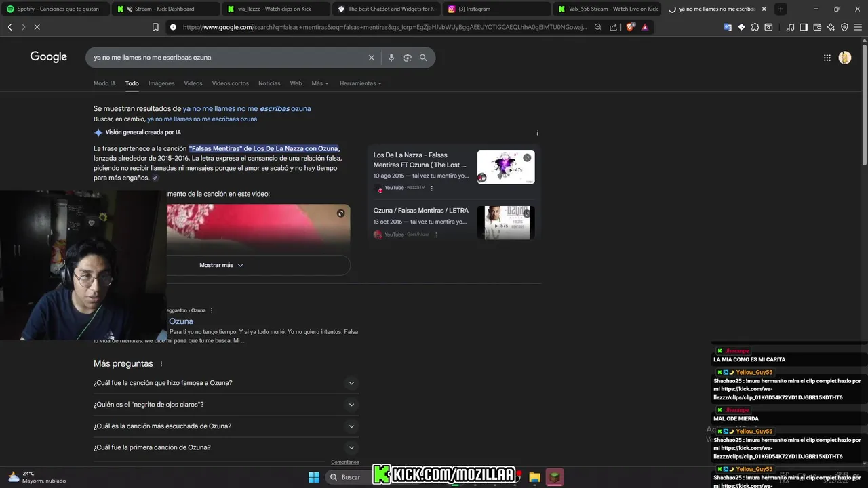Open weather widget on taskbar

tap(37, 477)
